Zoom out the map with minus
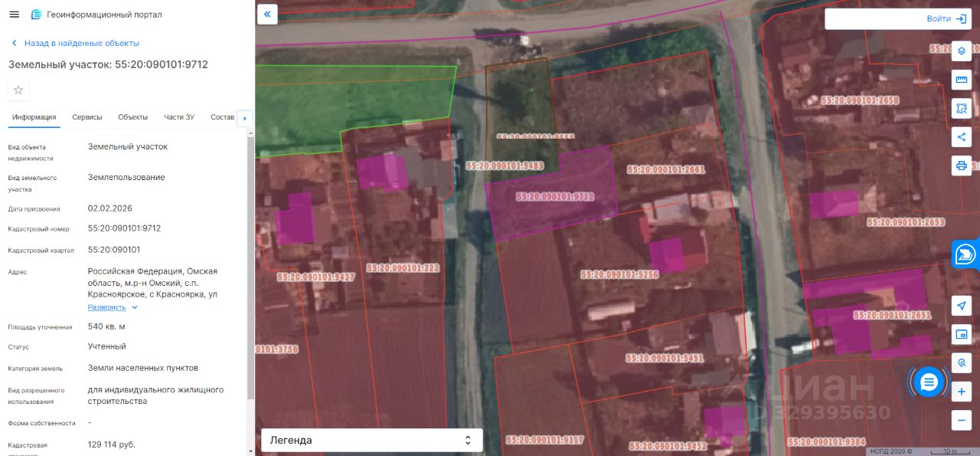 962,420
